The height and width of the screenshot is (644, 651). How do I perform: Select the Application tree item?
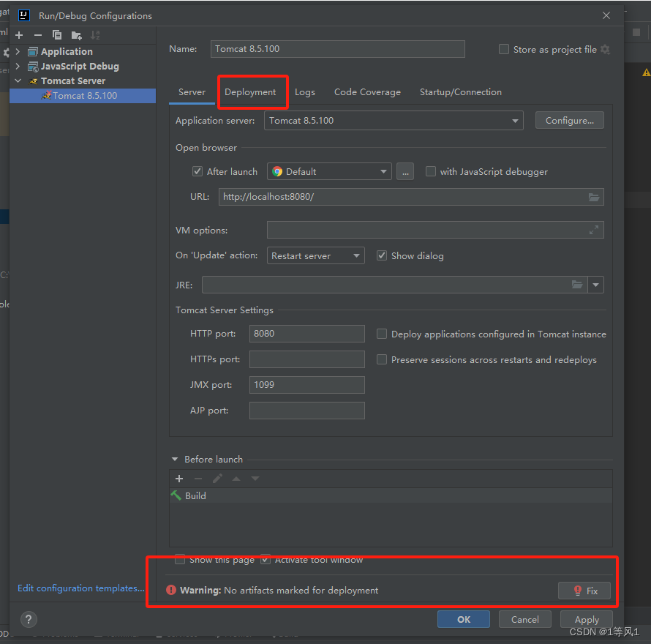click(x=67, y=51)
